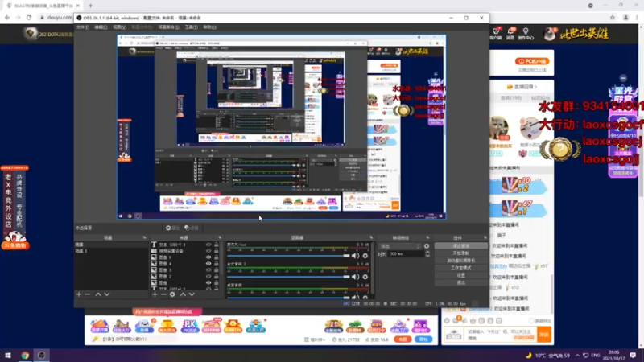Move the source up in the Sources list
The width and height of the screenshot is (644, 362).
point(183,294)
